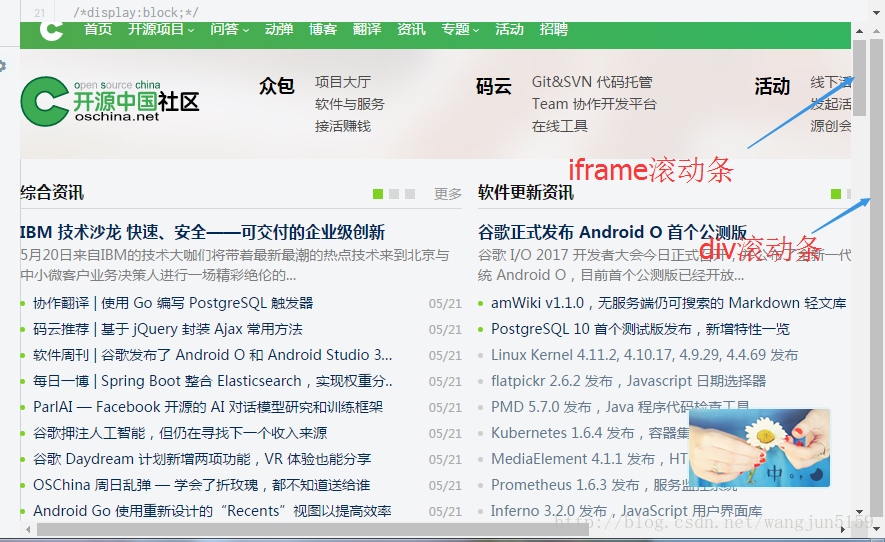The image size is (885, 542).
Task: Open Kubernetes 1.6.4 发布 item
Action: point(589,433)
